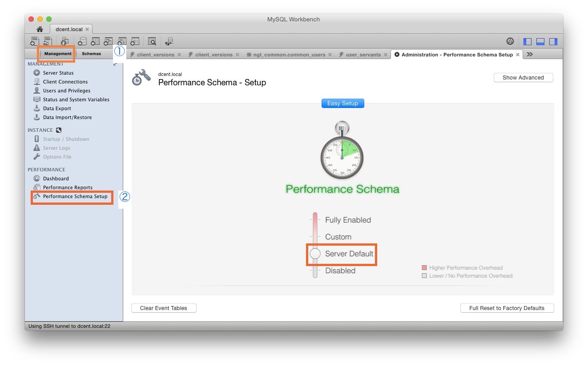Click the create new schema icon

pyautogui.click(x=82, y=41)
